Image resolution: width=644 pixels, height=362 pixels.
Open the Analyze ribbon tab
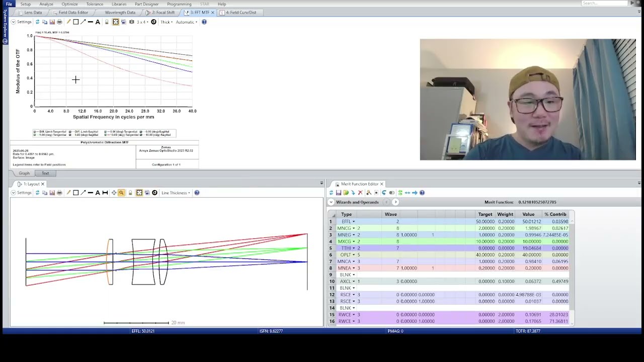(46, 4)
